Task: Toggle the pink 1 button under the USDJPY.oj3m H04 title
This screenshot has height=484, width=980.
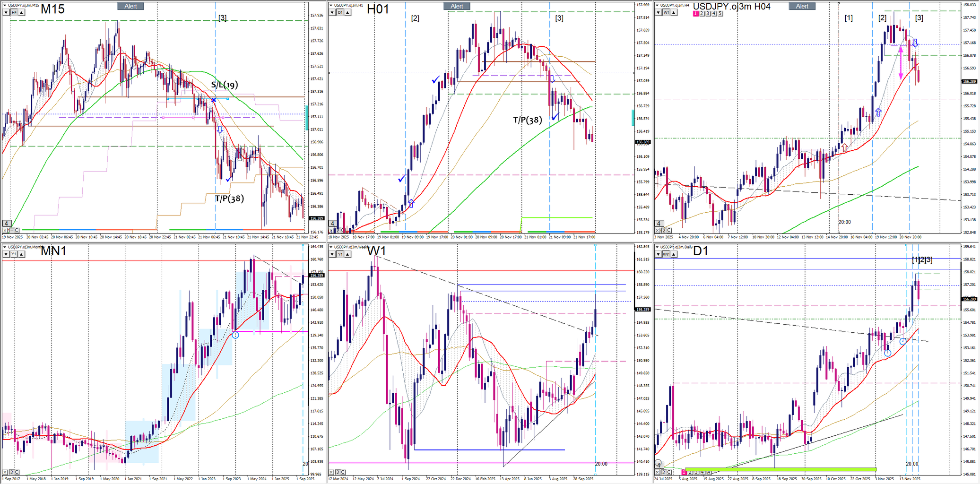Action: pyautogui.click(x=696, y=14)
